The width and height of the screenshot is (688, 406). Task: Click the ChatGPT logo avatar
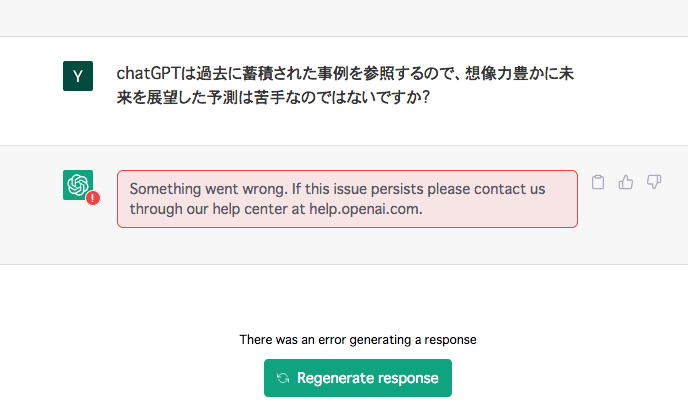tap(76, 185)
